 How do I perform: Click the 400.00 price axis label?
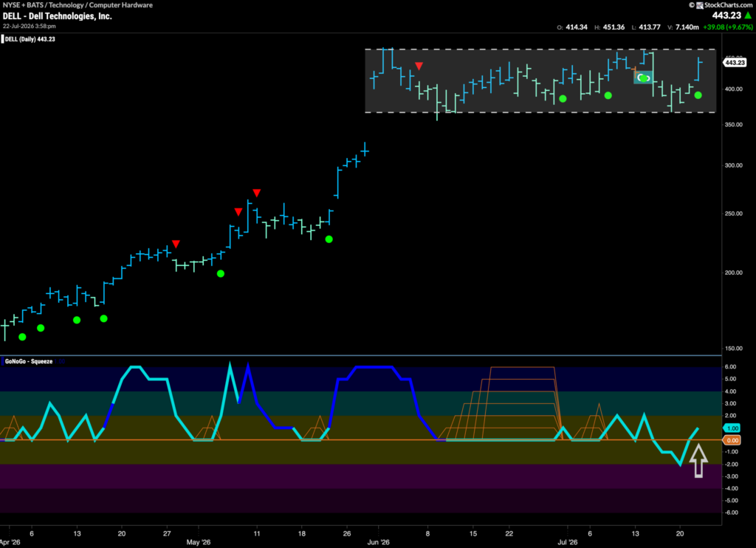pyautogui.click(x=733, y=89)
